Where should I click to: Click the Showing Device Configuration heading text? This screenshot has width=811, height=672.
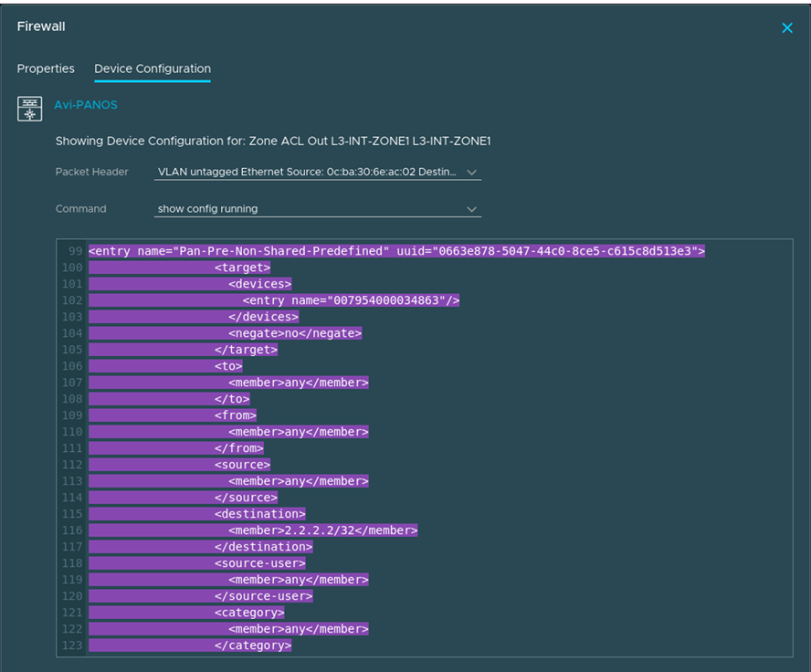tap(273, 142)
